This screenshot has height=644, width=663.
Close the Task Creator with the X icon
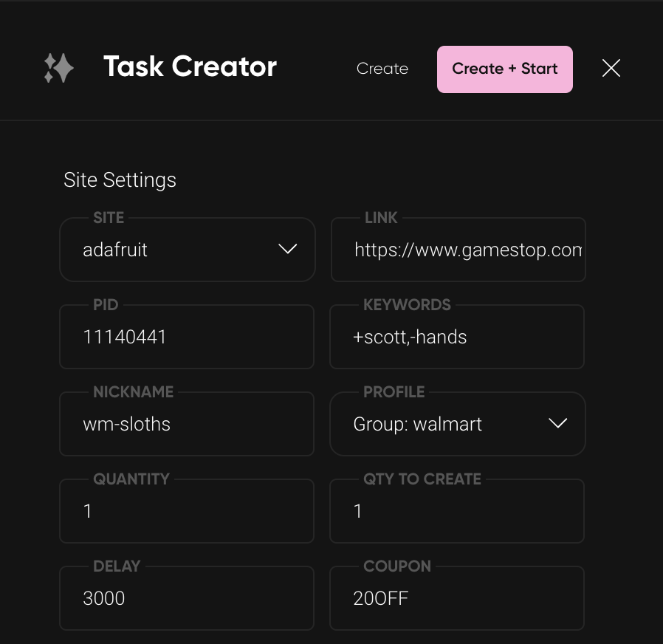pos(611,68)
